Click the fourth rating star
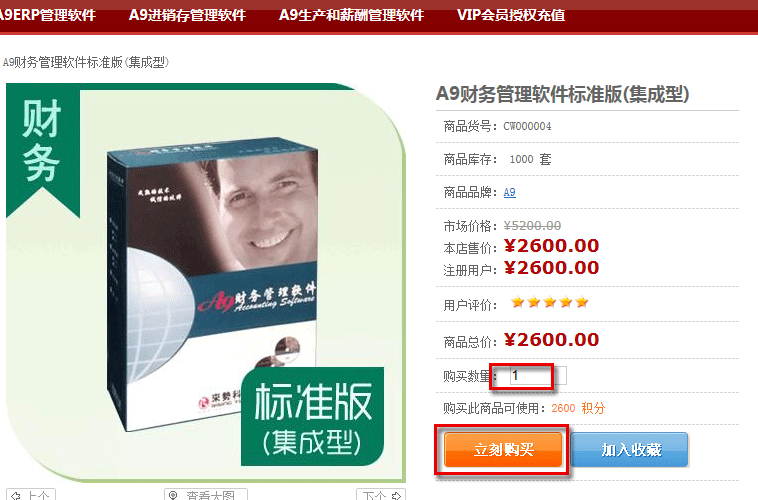Viewport: 758px width, 500px height. click(x=566, y=302)
